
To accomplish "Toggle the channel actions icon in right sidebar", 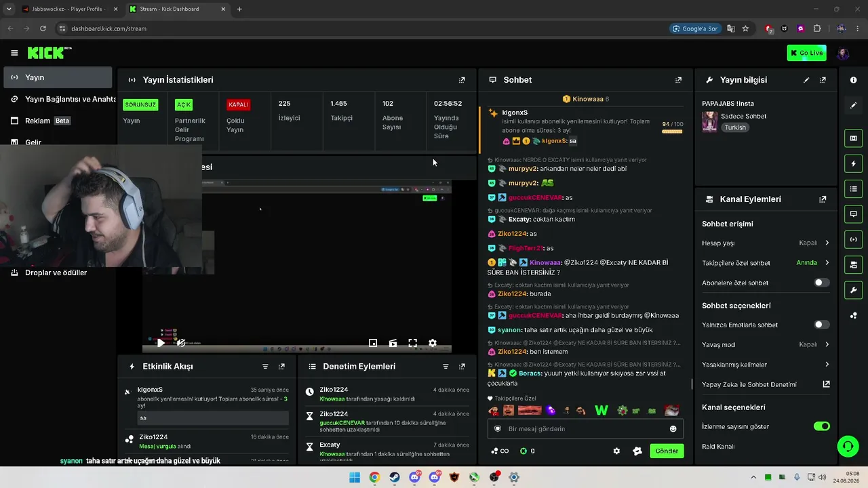I will pyautogui.click(x=853, y=264).
